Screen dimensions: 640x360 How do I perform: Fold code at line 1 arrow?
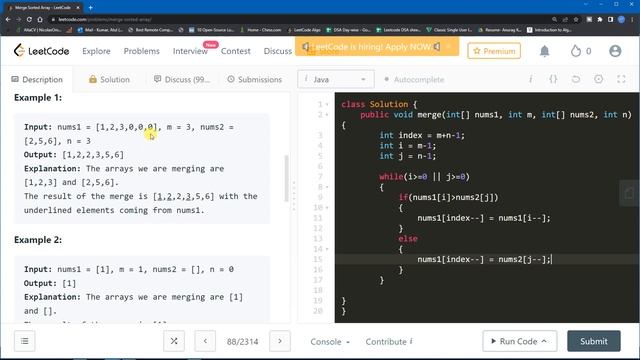tap(327, 104)
